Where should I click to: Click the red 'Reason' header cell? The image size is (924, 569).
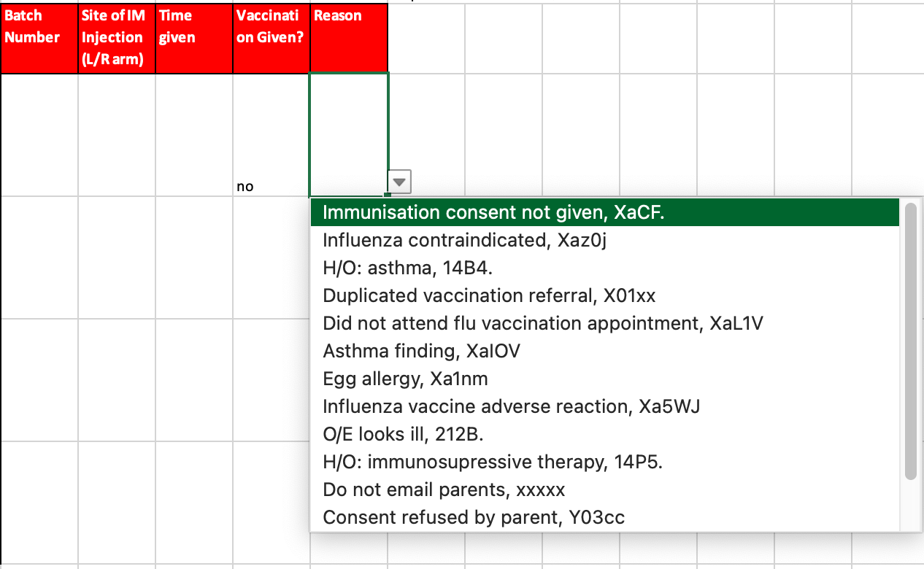pos(349,38)
